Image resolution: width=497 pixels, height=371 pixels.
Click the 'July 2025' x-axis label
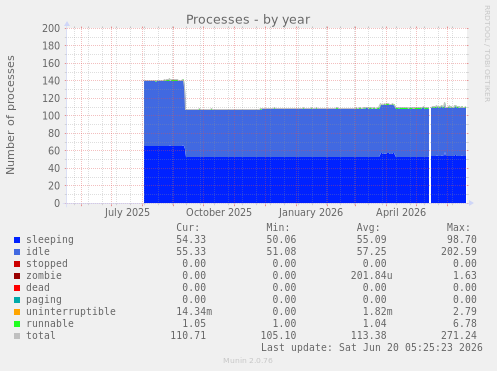click(127, 213)
